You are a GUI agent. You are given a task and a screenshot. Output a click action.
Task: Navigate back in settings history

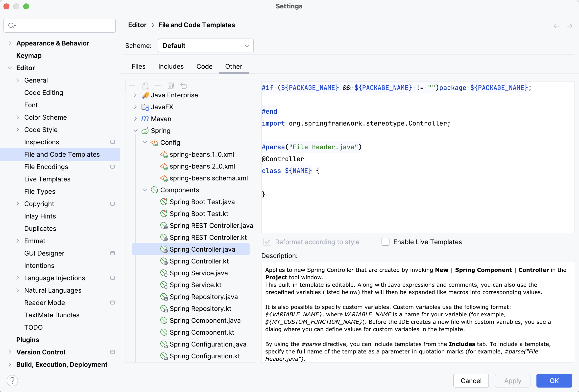pos(556,26)
